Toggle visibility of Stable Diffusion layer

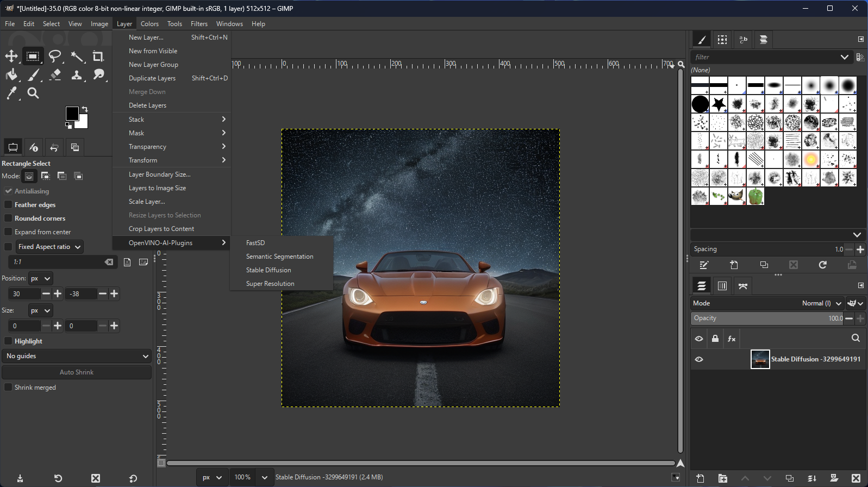click(699, 359)
